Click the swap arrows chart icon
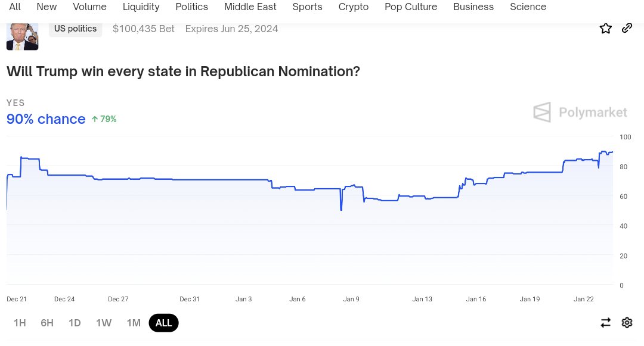 pyautogui.click(x=606, y=323)
